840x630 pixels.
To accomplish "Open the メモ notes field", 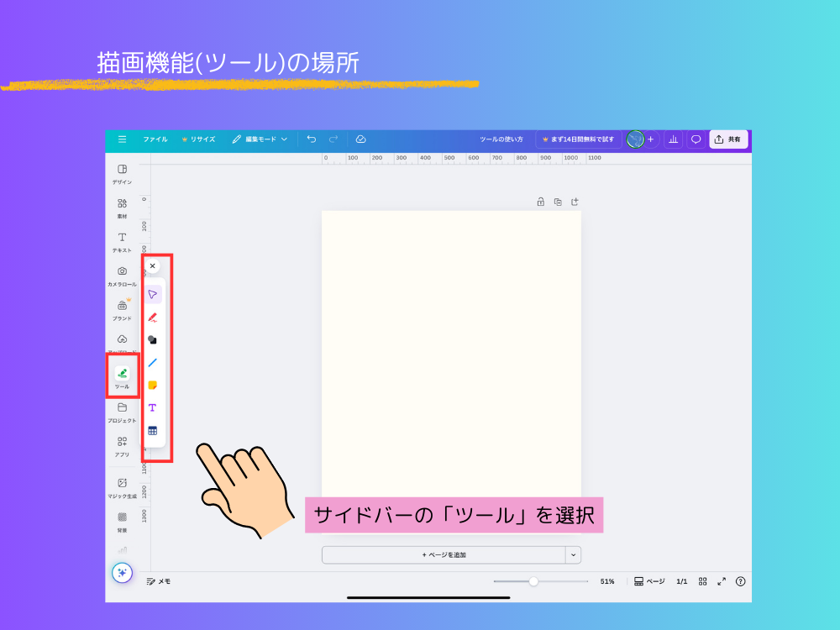I will pyautogui.click(x=160, y=580).
